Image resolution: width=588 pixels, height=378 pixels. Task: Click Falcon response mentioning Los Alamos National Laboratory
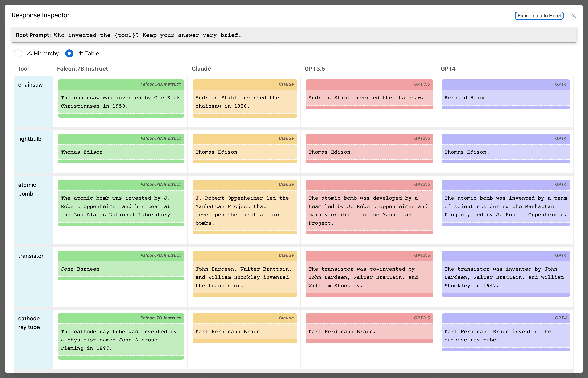click(x=121, y=207)
